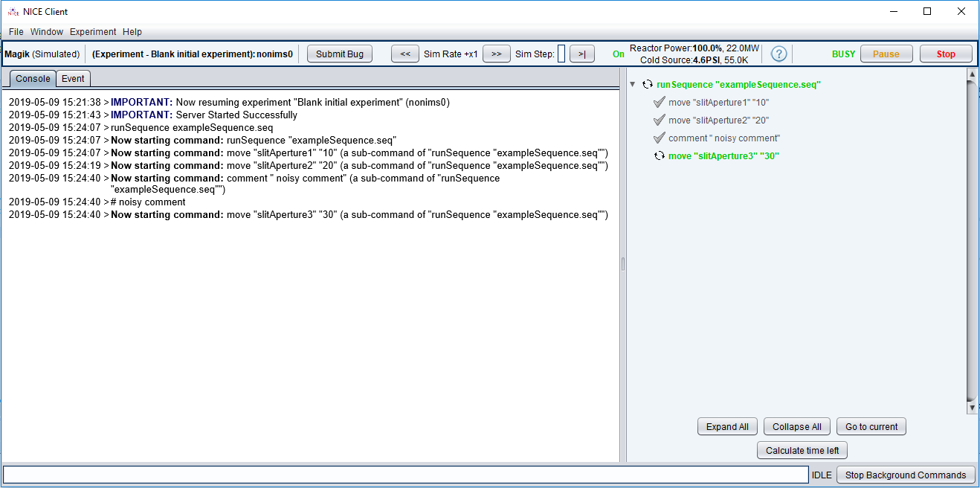Click the spinning icon beside runSequence
The height and width of the screenshot is (488, 980).
pyautogui.click(x=647, y=85)
